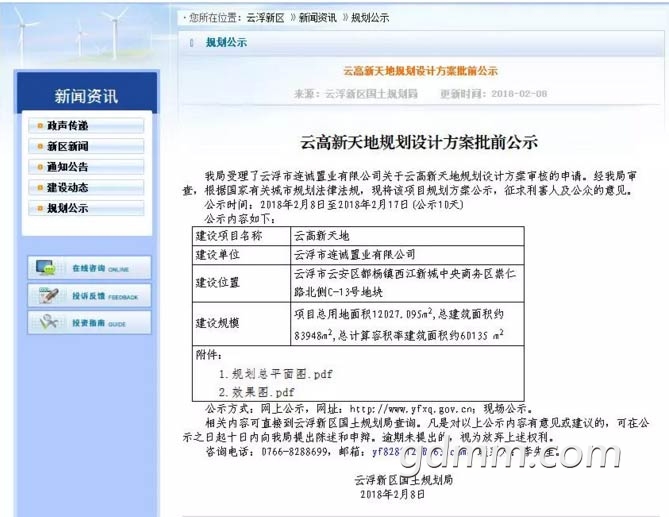
Task: Open the 新区新闻 sidebar menu item
Action: coord(68,147)
